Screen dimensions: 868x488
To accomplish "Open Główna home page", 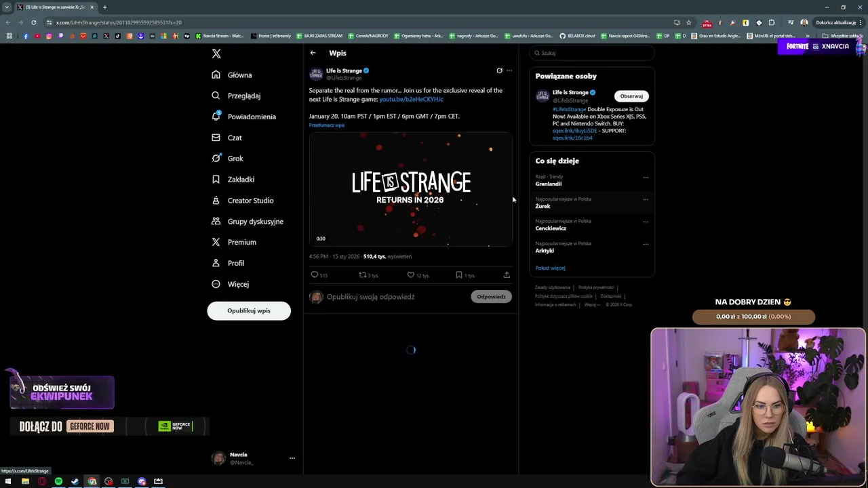I will pyautogui.click(x=232, y=75).
